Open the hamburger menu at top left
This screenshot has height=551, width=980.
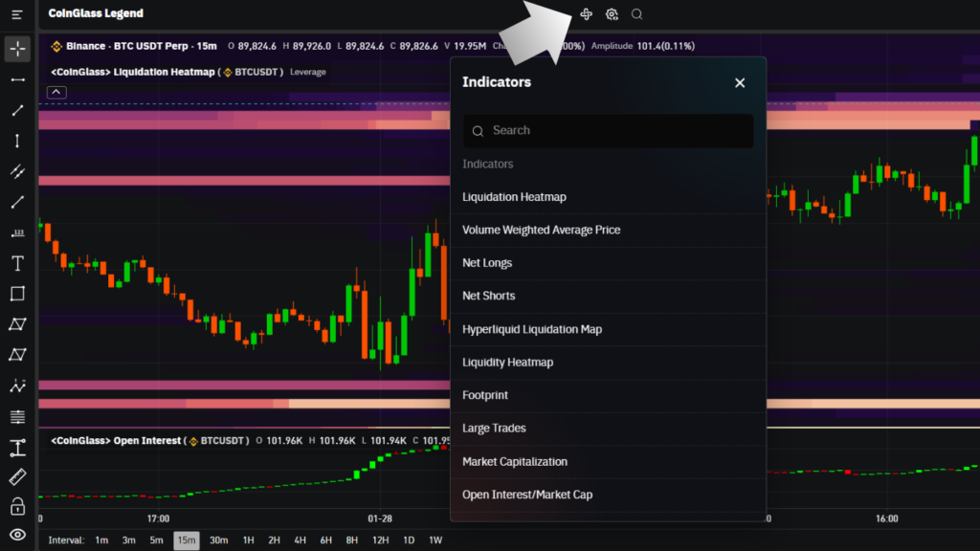(17, 14)
